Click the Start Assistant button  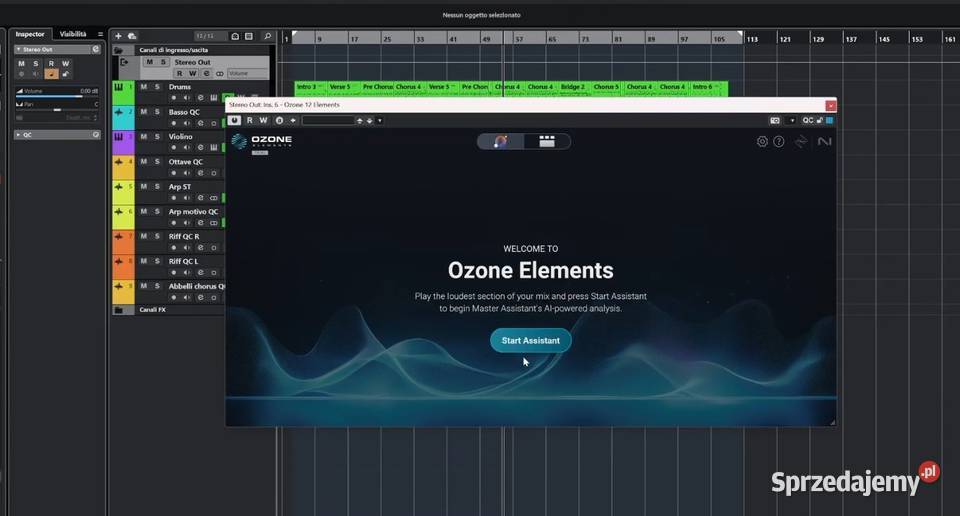tap(530, 340)
